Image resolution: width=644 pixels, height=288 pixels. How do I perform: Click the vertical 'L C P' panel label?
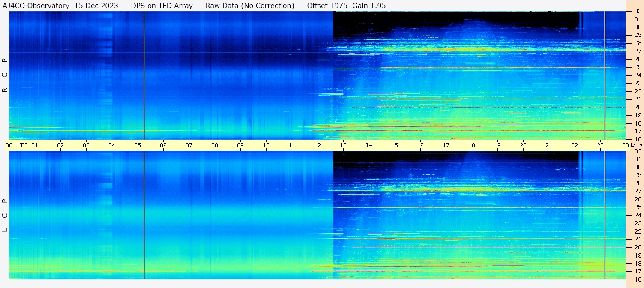click(5, 215)
